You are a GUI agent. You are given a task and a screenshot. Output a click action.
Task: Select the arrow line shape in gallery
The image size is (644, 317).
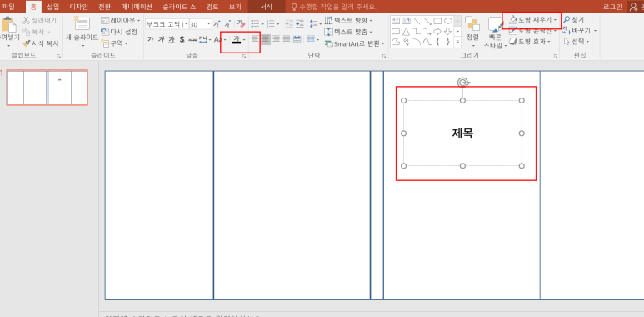427,21
